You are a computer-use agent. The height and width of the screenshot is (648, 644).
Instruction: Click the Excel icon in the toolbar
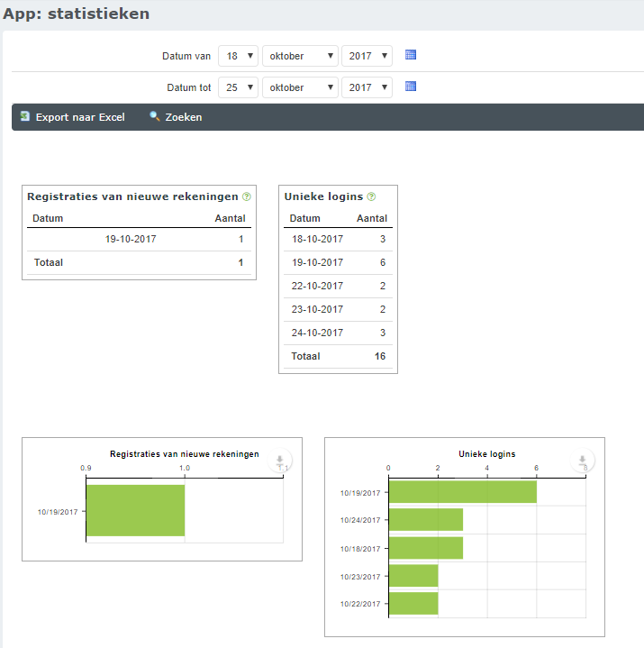(x=25, y=116)
